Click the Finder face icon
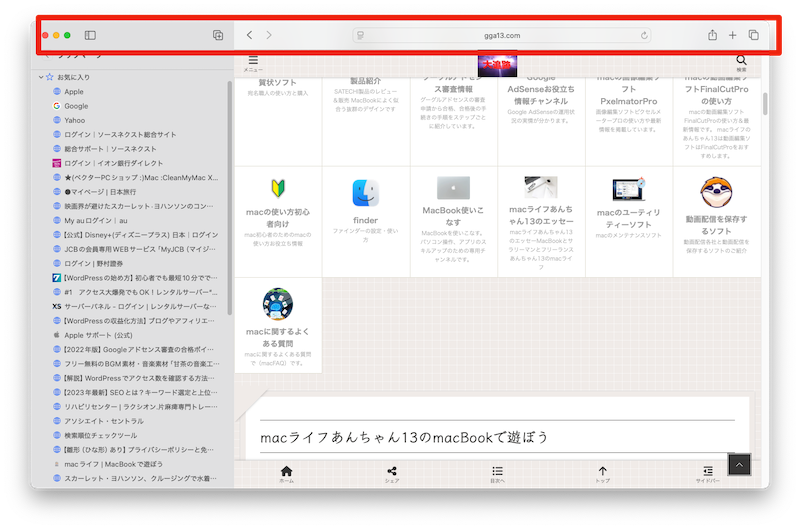 point(365,193)
